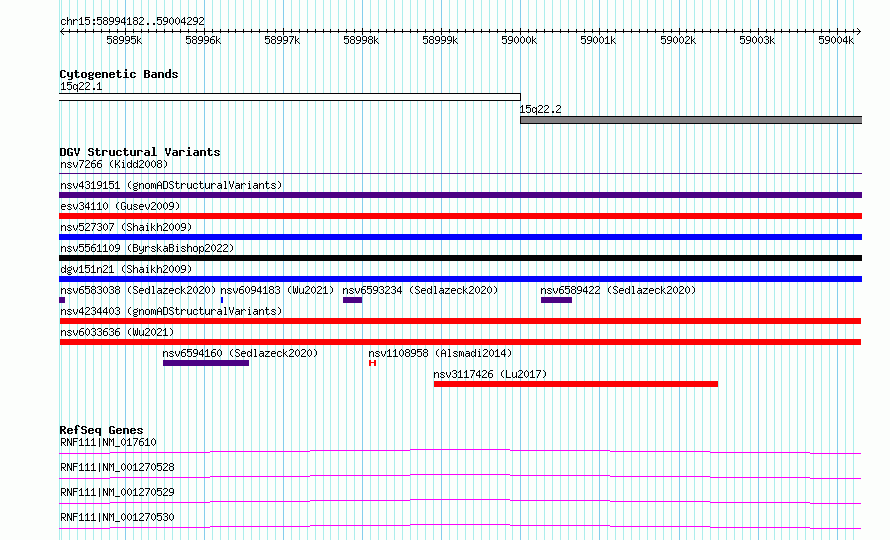
Task: Click the purple nsv4319151 gnomAD variant bar
Action: coord(460,195)
